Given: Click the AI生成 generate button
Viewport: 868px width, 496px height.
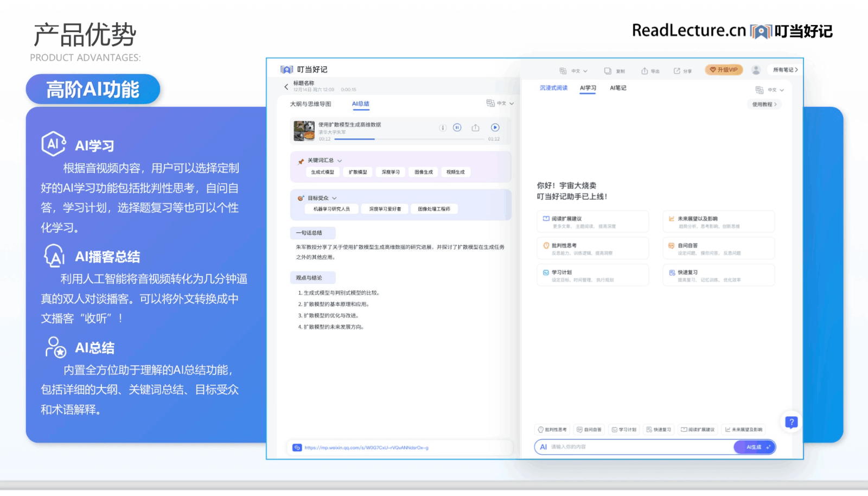Looking at the screenshot, I should click(x=755, y=447).
